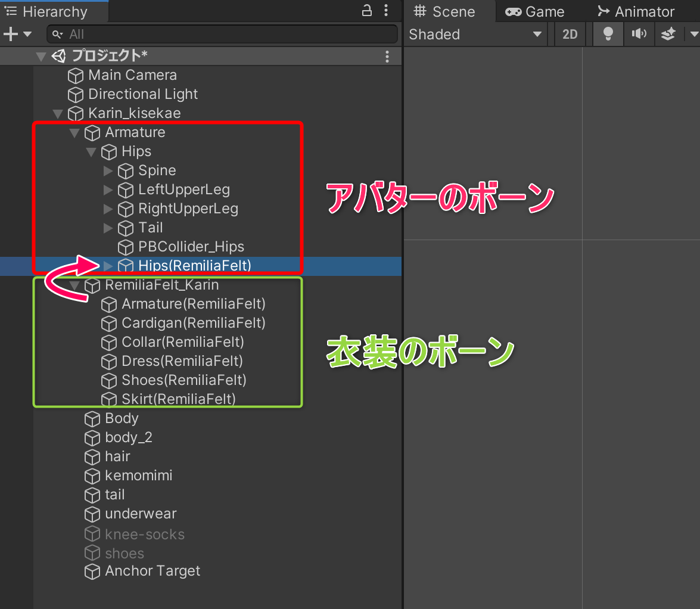Click the hair cube icon
The height and width of the screenshot is (609, 700).
coord(92,457)
